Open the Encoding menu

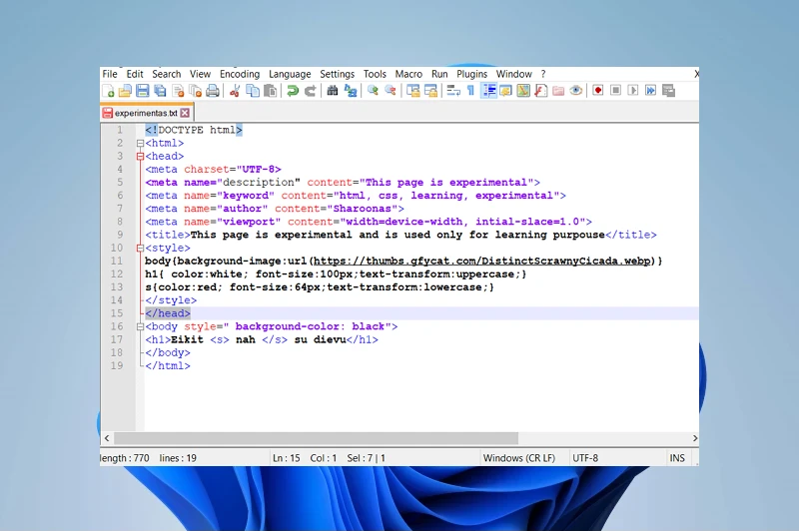(x=240, y=74)
